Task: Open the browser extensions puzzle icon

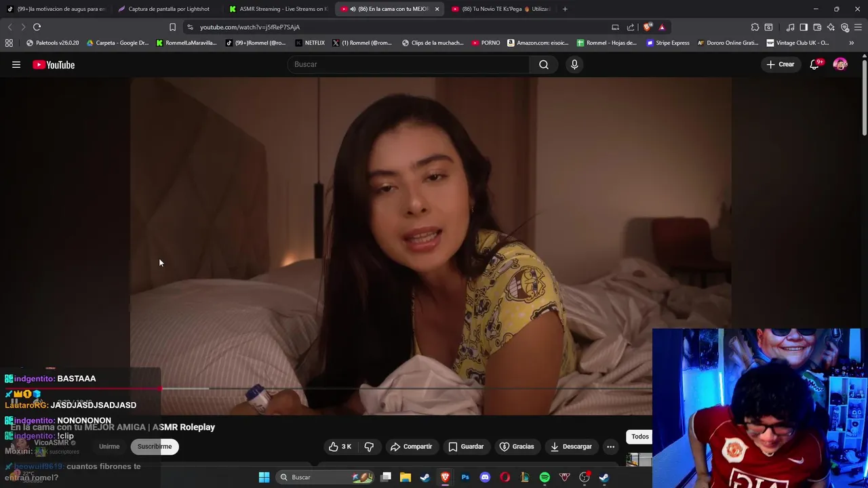Action: 755,27
